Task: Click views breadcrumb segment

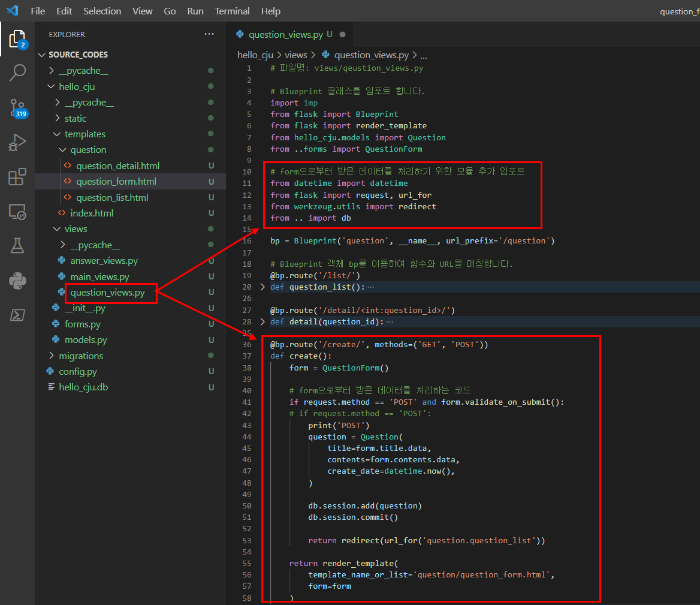Action: click(x=296, y=55)
